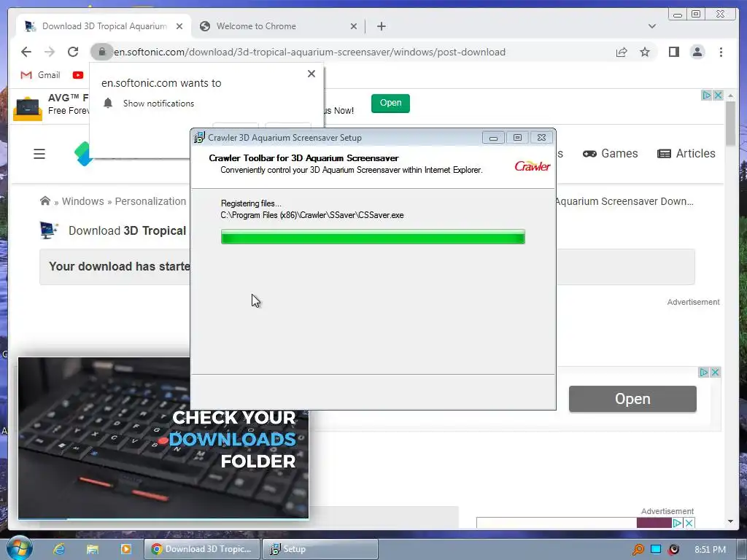The height and width of the screenshot is (560, 747).
Task: Open YouTube bookmark icon
Action: click(78, 75)
